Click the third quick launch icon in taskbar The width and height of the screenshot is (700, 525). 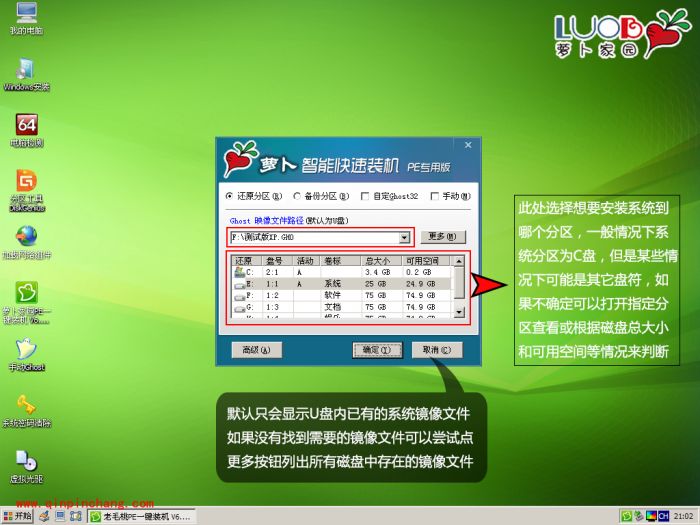[76, 517]
